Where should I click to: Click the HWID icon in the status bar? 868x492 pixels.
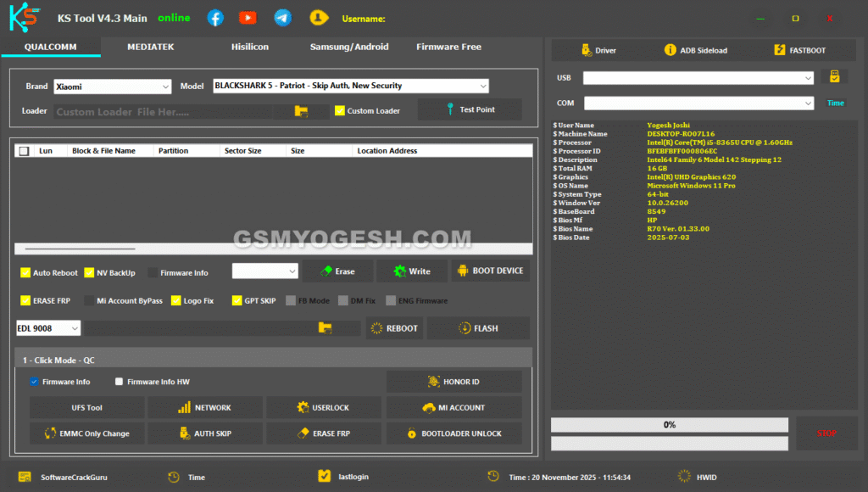click(683, 477)
